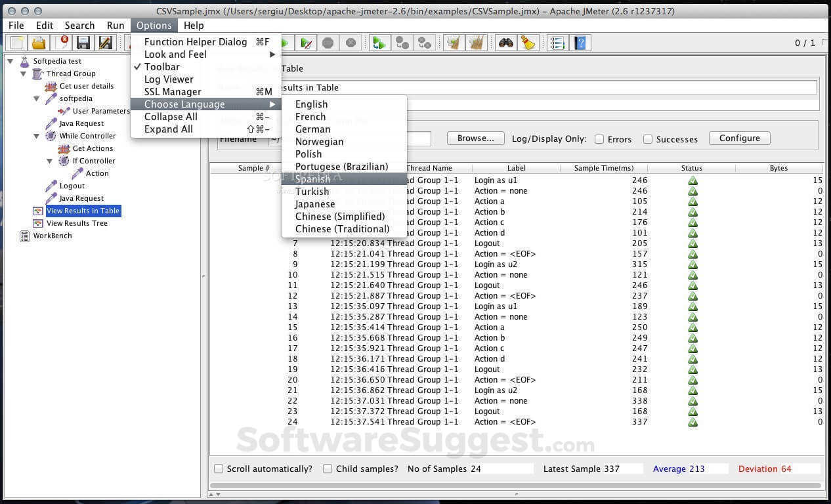Screen dimensions: 831x504
Task: Click the Browse... button
Action: pos(475,138)
